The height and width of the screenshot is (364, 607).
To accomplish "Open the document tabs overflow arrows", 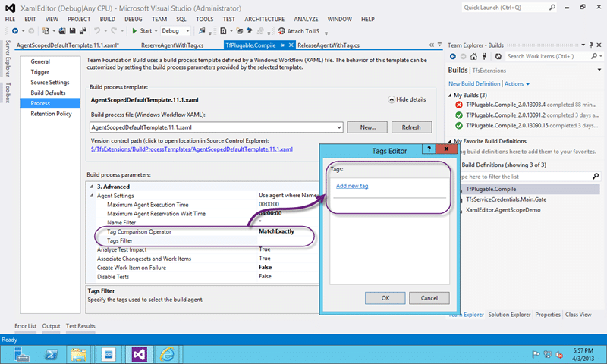I will click(432, 45).
